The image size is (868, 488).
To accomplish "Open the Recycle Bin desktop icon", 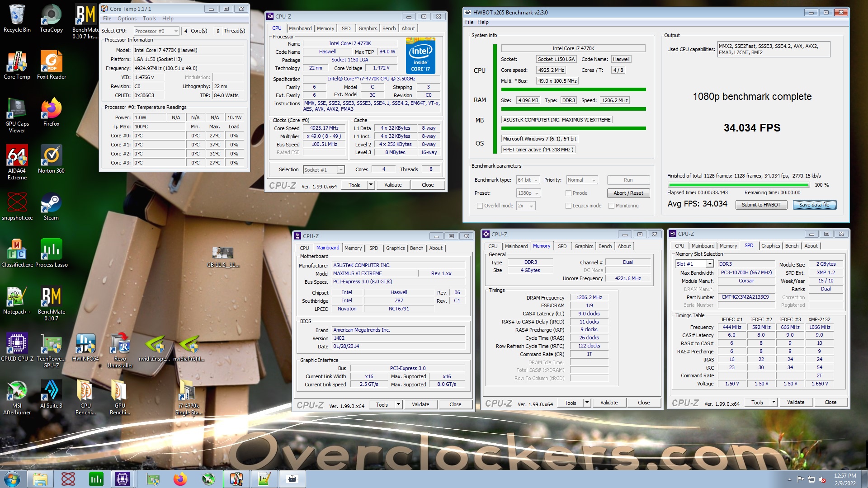I will tap(17, 19).
